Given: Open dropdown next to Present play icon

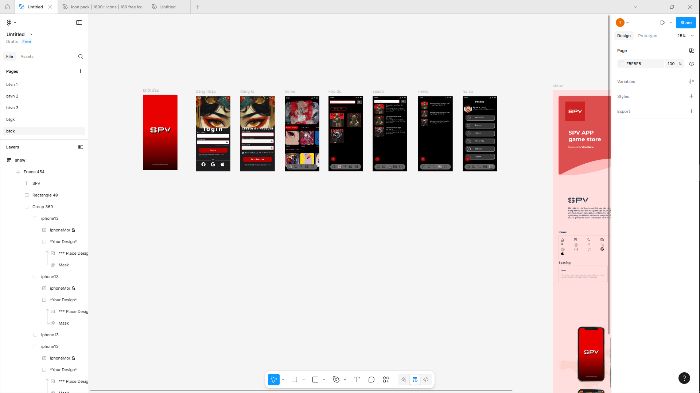Looking at the screenshot, I should [671, 22].
